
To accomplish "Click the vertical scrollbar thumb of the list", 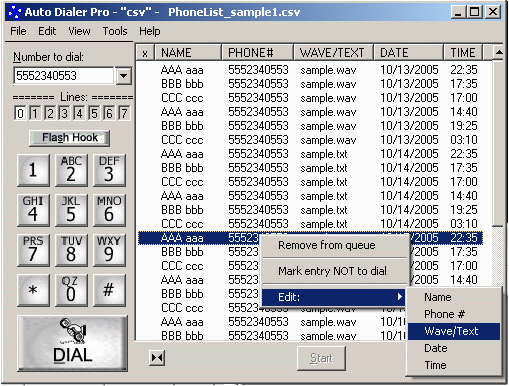I will pyautogui.click(x=498, y=143).
